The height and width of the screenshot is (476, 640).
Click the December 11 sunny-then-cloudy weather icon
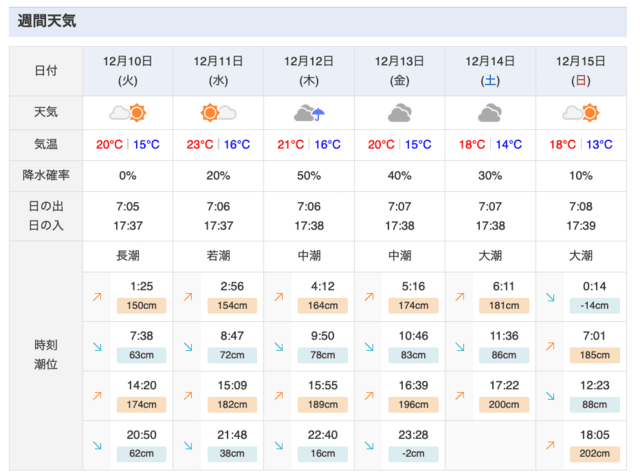(218, 113)
